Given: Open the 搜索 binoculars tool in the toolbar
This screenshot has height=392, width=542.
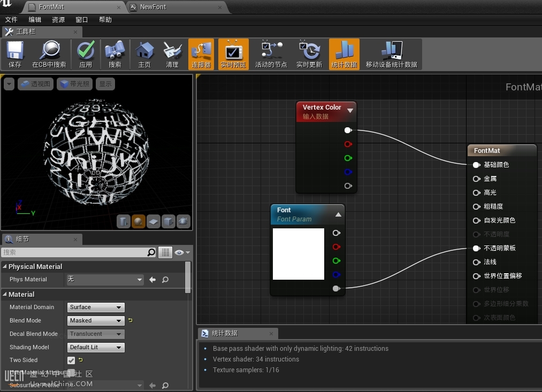Looking at the screenshot, I should coord(114,54).
